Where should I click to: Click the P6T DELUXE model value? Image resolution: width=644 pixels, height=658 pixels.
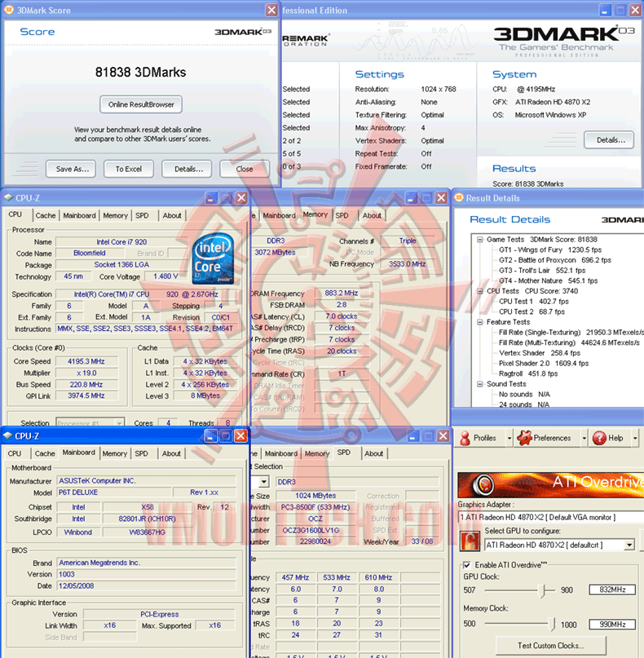114,492
